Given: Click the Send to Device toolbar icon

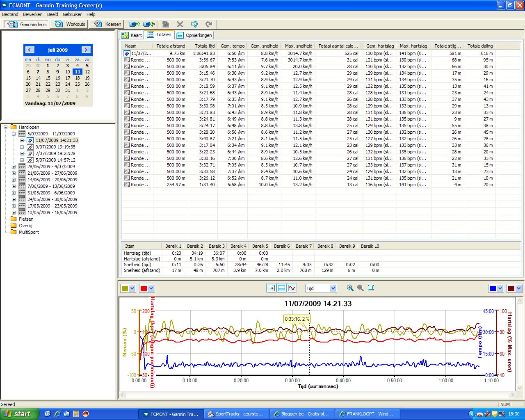Looking at the screenshot, I should [x=135, y=24].
